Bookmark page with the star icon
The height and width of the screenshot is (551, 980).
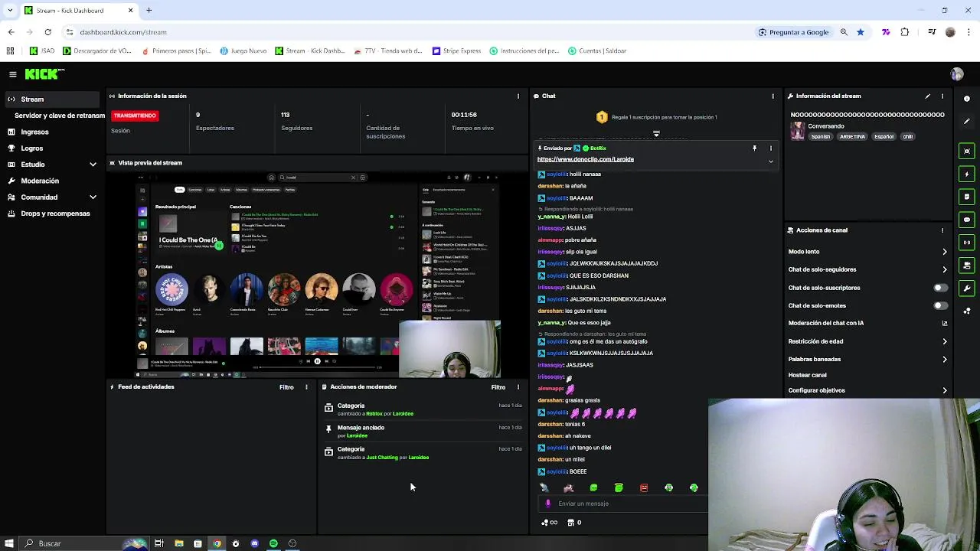[x=861, y=32]
